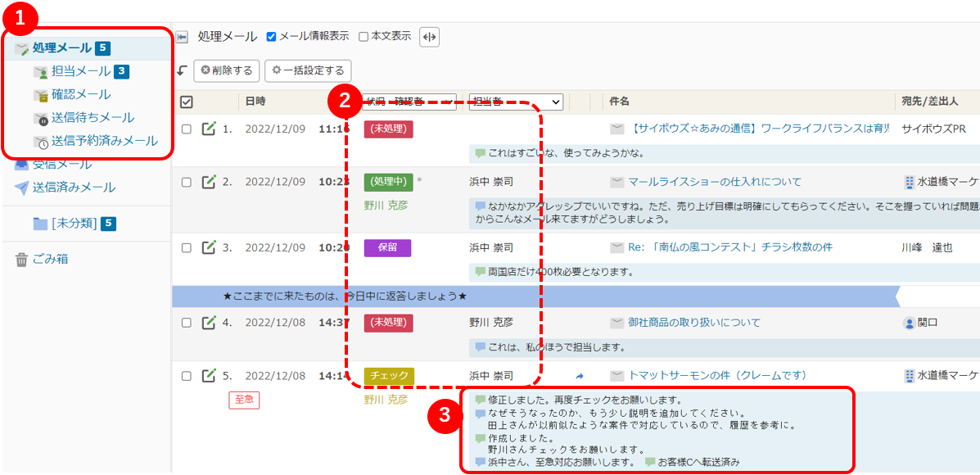Click the edit icon on mail row 3

[209, 247]
